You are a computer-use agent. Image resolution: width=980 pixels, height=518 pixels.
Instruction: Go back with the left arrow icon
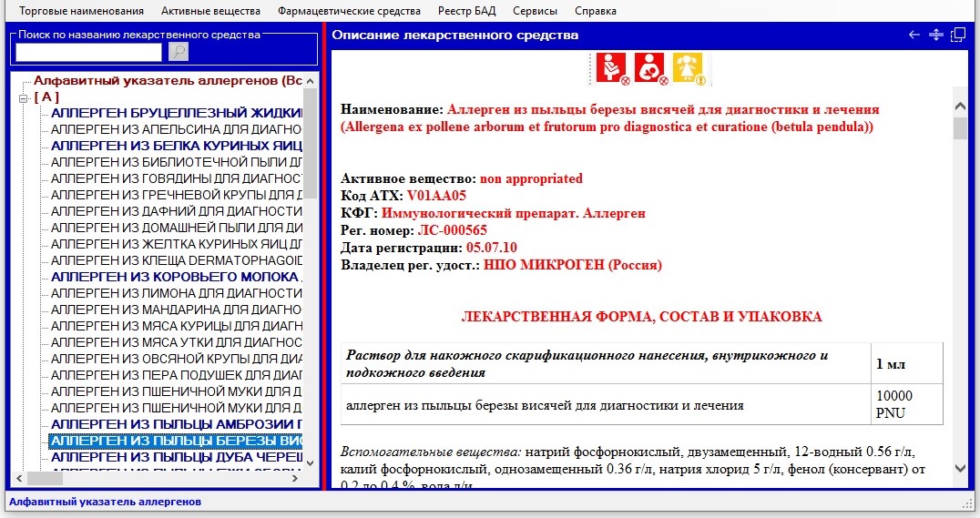tap(914, 35)
